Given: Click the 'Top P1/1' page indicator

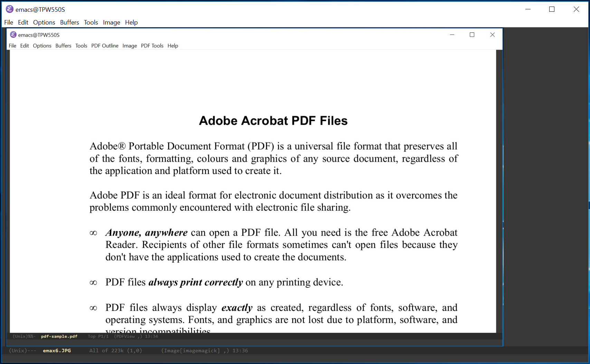Looking at the screenshot, I should click(x=98, y=336).
